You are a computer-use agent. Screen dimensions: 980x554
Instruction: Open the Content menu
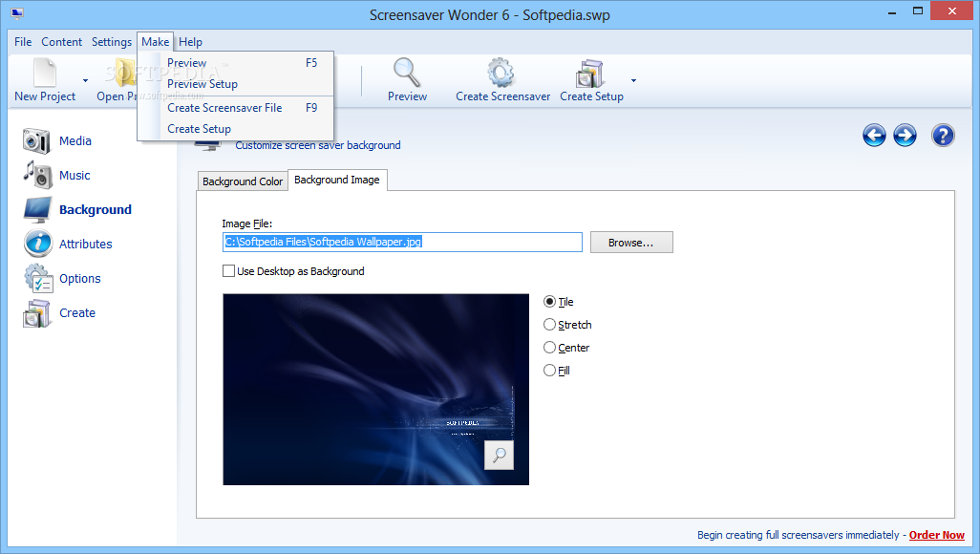61,42
